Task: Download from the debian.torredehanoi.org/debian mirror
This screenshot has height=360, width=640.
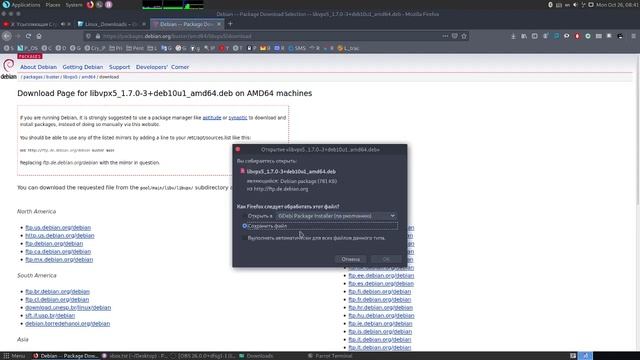Action: click(x=67, y=324)
